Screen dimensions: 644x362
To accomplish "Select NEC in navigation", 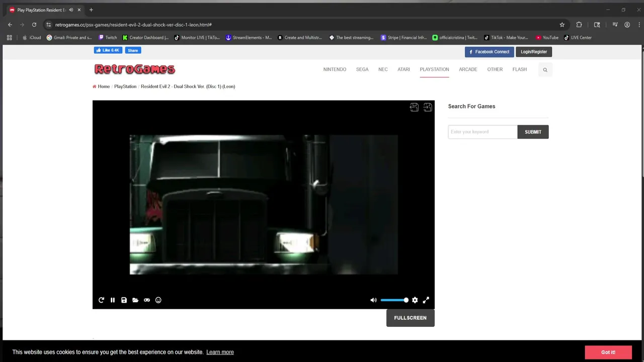I will coord(383,69).
